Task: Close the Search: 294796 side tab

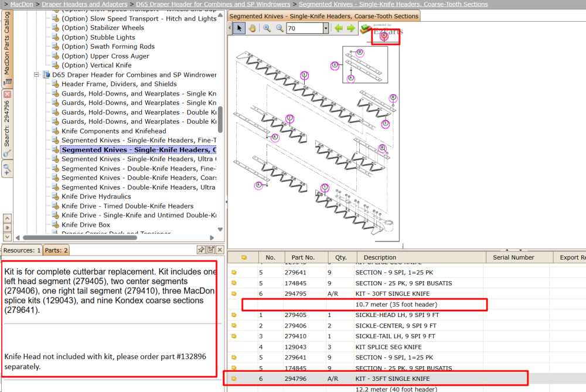Action: click(7, 94)
